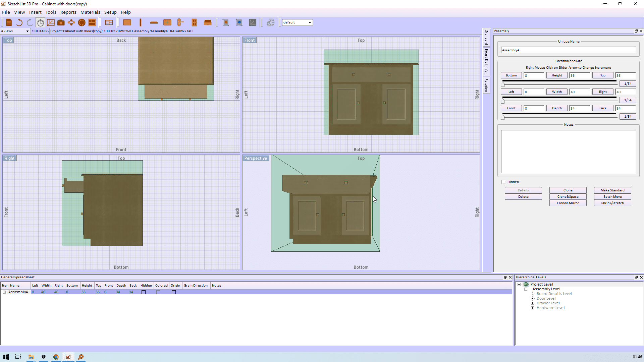Click the stopwatch timer toolbar icon
Screen dimensions: 644x362
[40, 22]
